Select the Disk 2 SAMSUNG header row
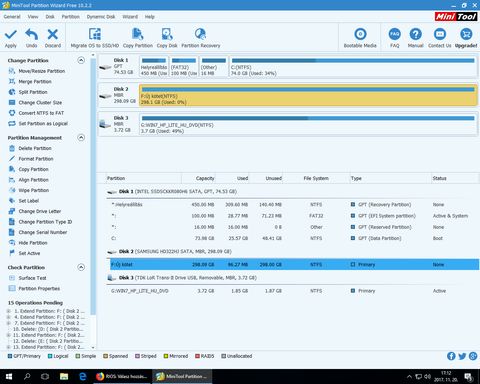Viewport: 480px width, 384px height. point(293,252)
